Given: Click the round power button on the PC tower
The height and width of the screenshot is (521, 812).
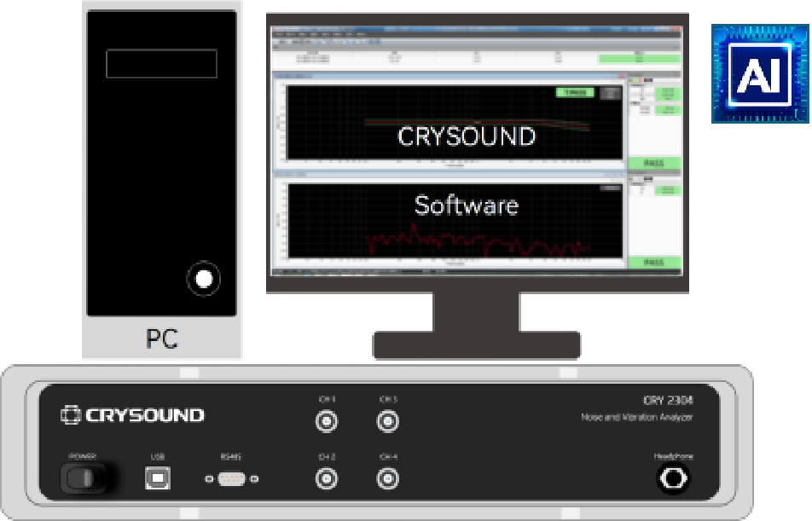Looking at the screenshot, I should (204, 279).
